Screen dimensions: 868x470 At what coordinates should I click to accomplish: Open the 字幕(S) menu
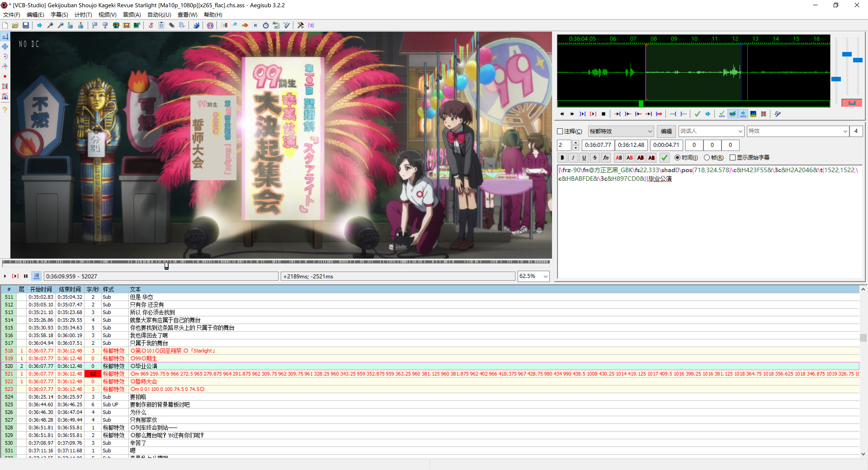[x=59, y=15]
